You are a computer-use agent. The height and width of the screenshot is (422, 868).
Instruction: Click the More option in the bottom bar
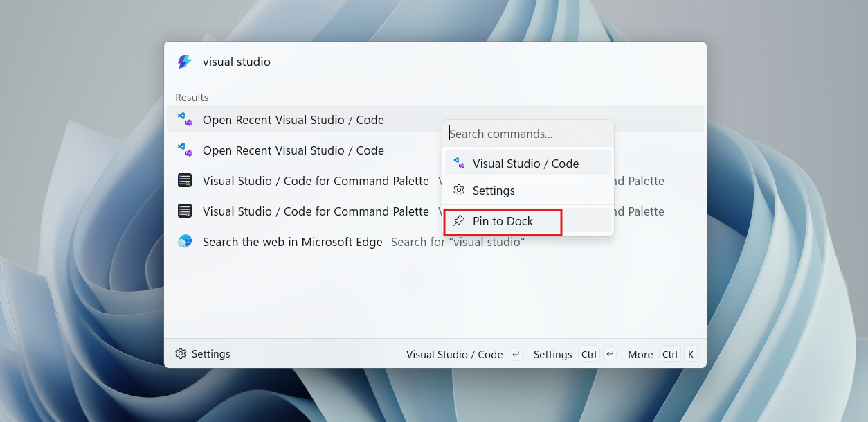click(x=640, y=354)
